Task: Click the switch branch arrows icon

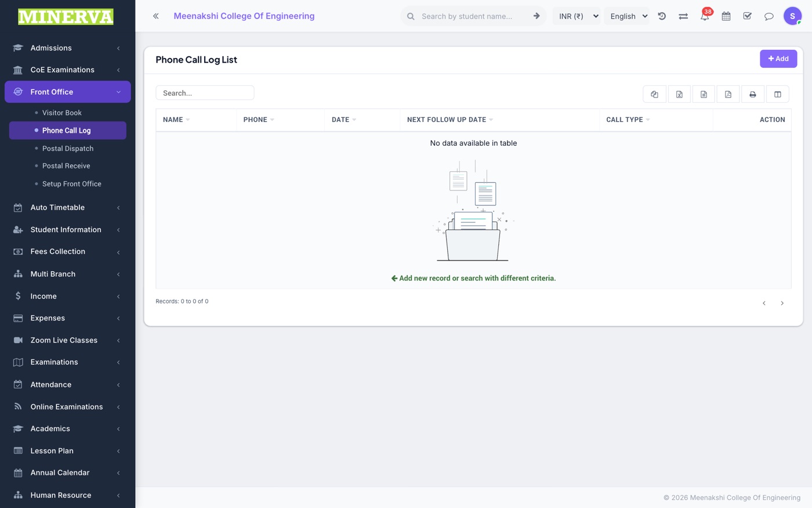Action: [683, 16]
